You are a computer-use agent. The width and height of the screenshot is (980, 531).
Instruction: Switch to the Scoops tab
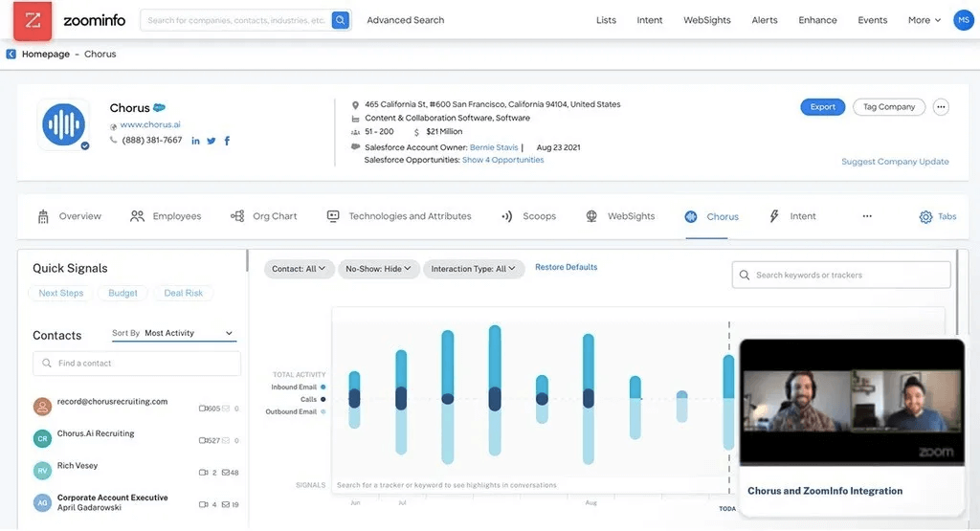click(528, 216)
